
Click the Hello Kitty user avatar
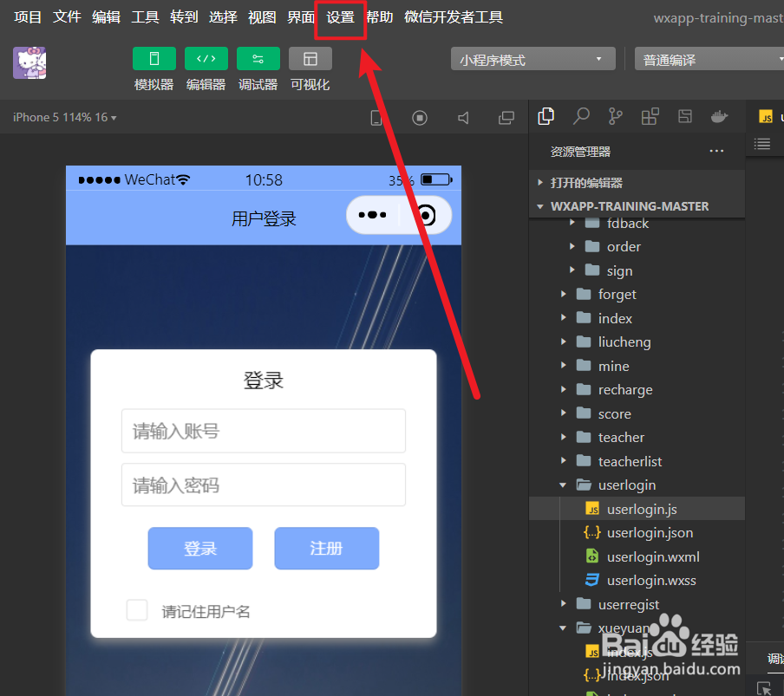click(29, 63)
